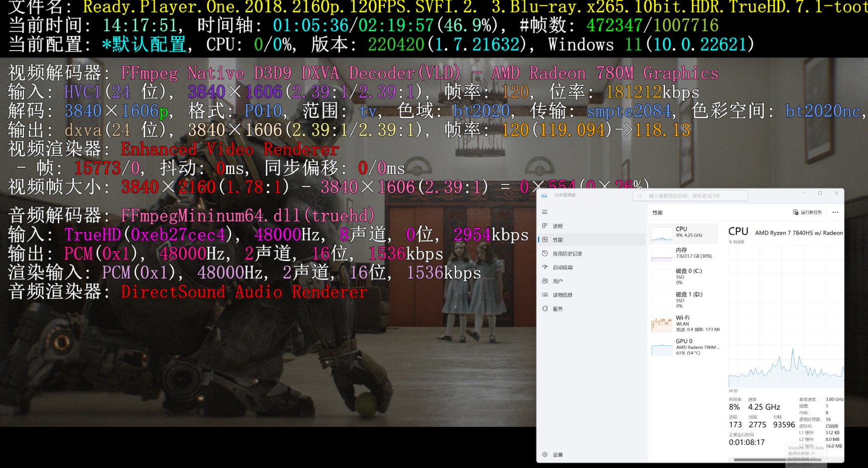Select the 内存 (Memory) performance card
Screen dimensions: 868x468
685,253
